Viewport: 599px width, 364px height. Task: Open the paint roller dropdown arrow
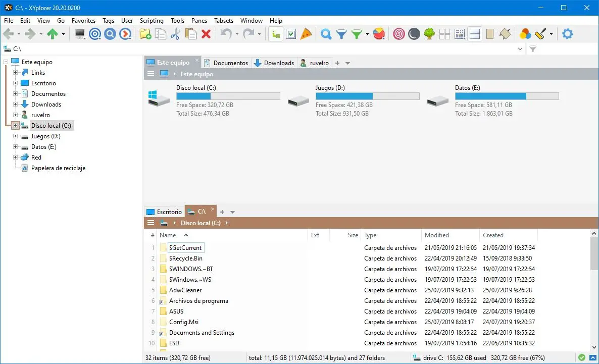click(551, 34)
